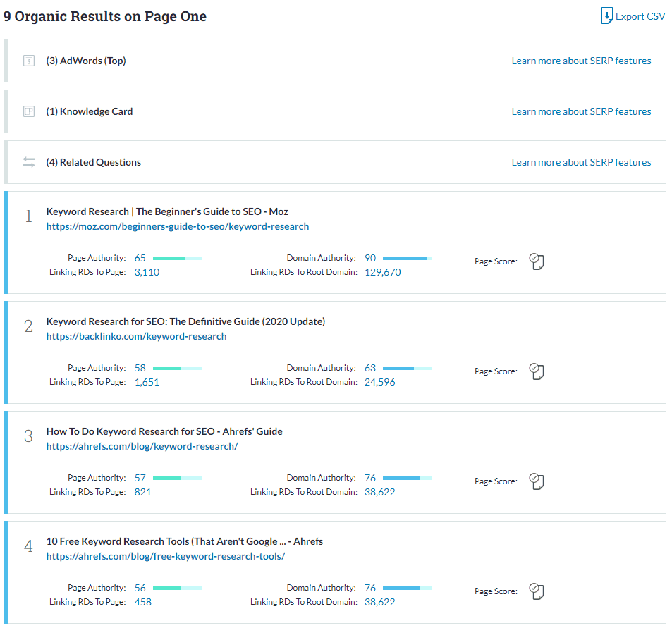Open Page Score icon for Ahrefs' Guide result
The image size is (672, 628).
coord(536,481)
